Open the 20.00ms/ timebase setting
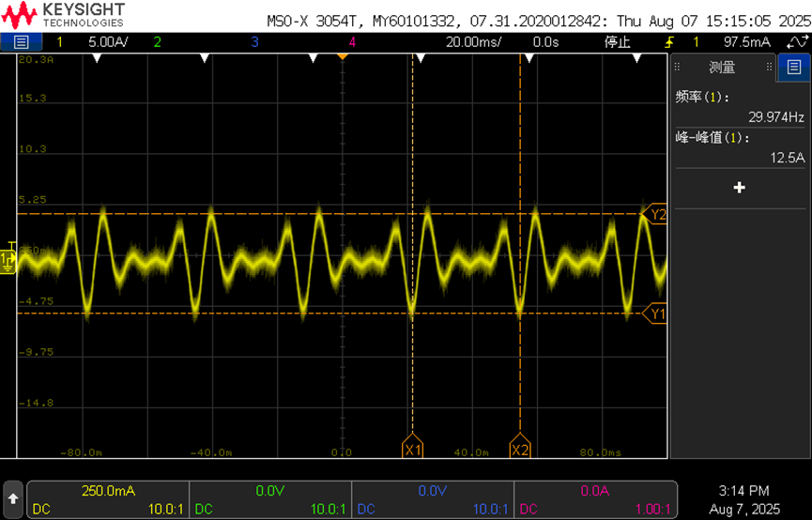 tap(473, 42)
